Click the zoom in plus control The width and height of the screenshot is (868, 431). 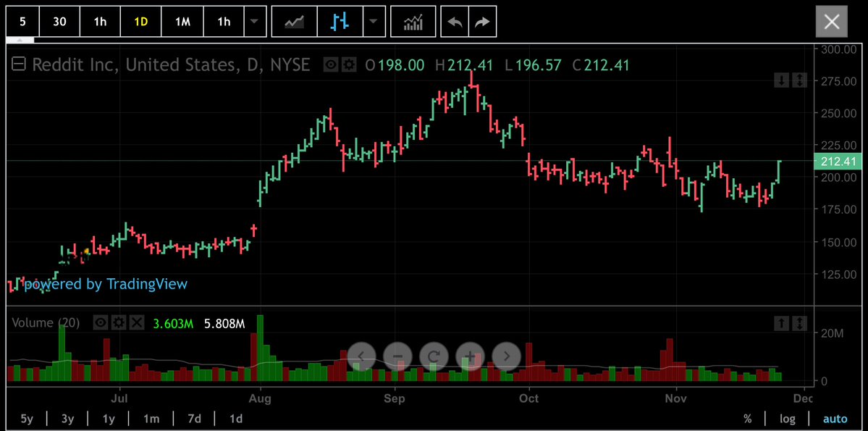pyautogui.click(x=469, y=356)
